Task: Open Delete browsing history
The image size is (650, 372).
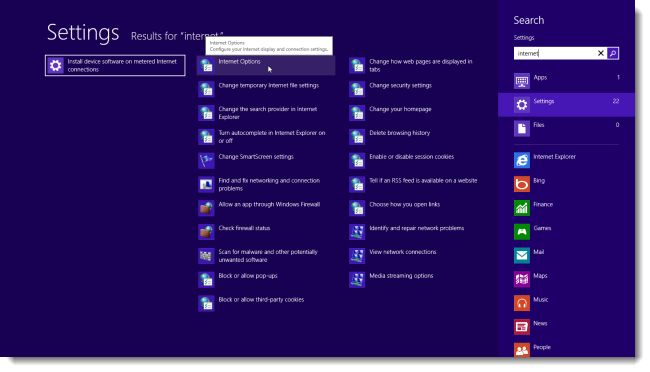Action: coord(417,137)
